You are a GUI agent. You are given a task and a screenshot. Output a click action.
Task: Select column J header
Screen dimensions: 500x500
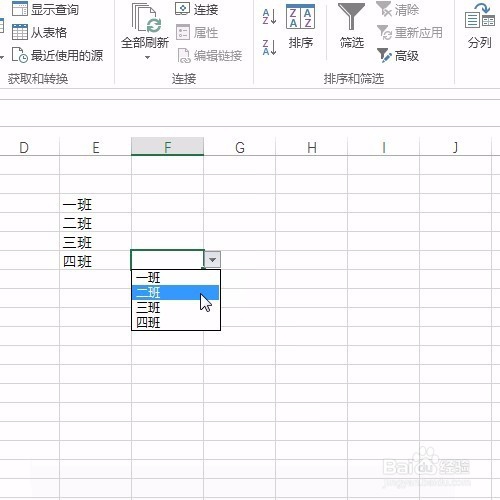(x=455, y=147)
